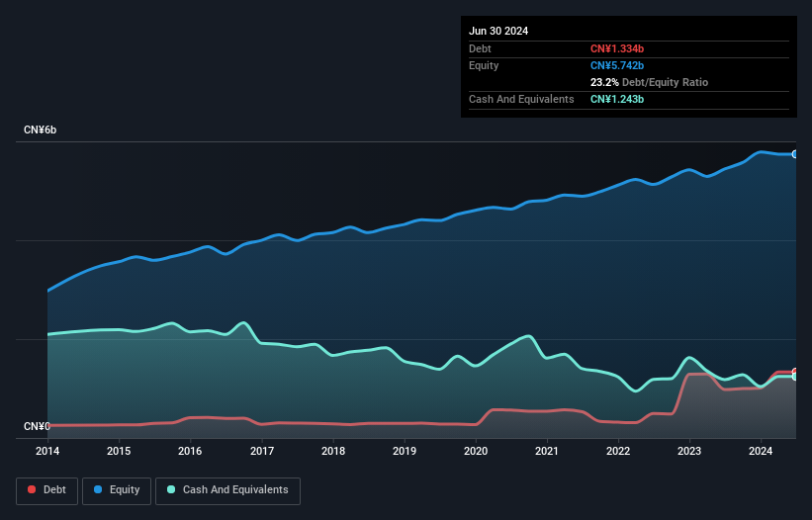Click the 23.2% Debt/Equity Ratio text
The width and height of the screenshot is (812, 520).
click(649, 82)
